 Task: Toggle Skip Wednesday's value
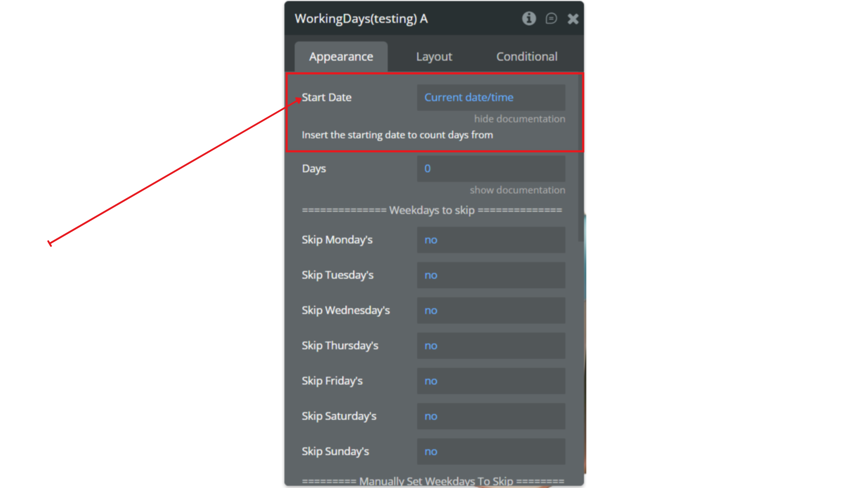(491, 310)
